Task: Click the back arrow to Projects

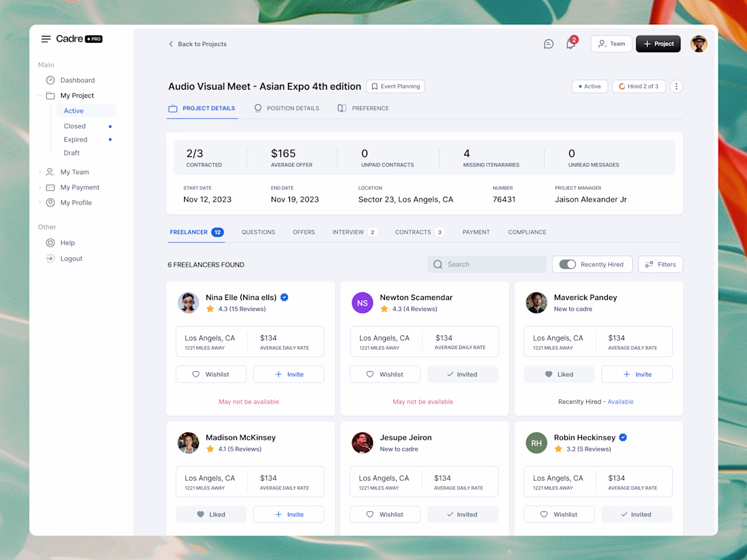Action: pos(171,44)
